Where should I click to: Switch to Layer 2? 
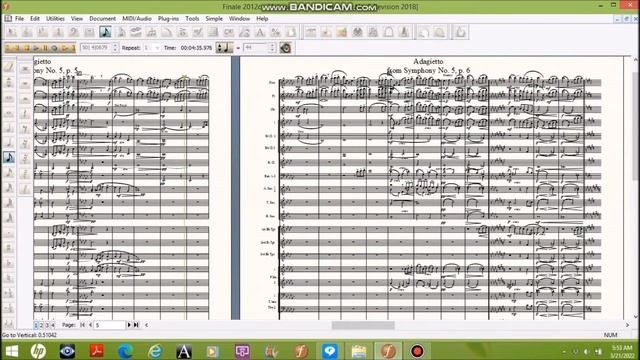pyautogui.click(x=41, y=325)
